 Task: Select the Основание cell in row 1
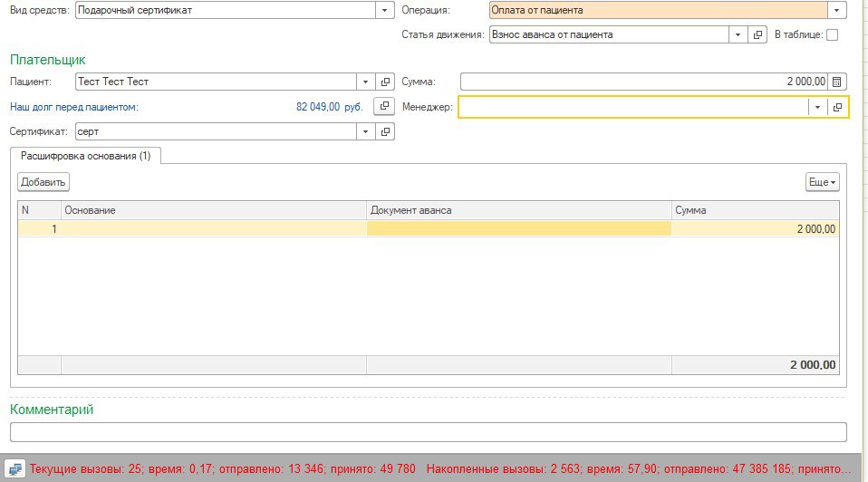click(214, 228)
